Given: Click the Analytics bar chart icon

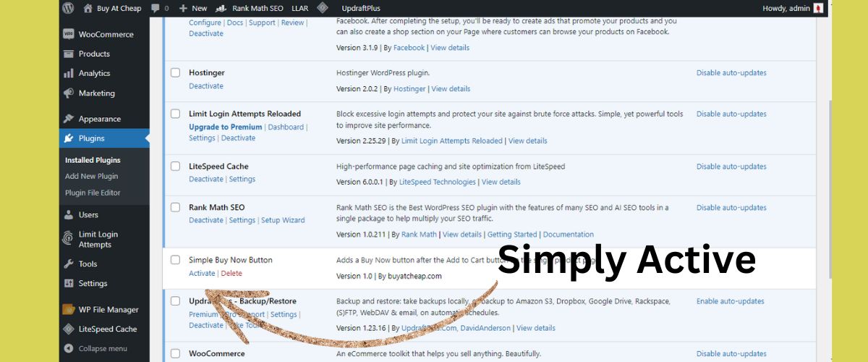Looking at the screenshot, I should click(69, 73).
